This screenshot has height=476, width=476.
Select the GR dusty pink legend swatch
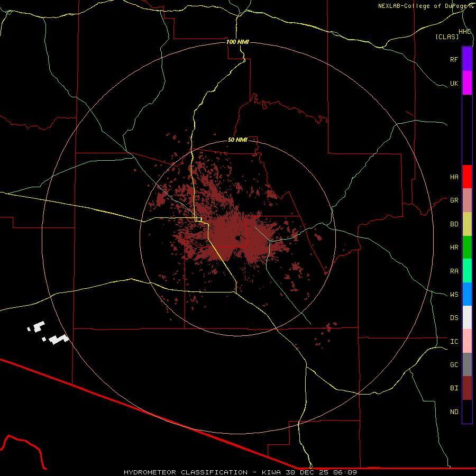pos(467,200)
